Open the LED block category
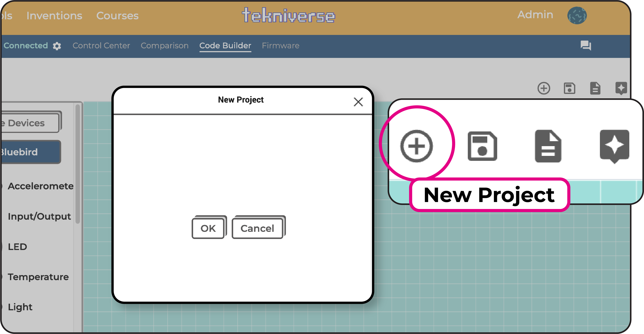 click(17, 247)
